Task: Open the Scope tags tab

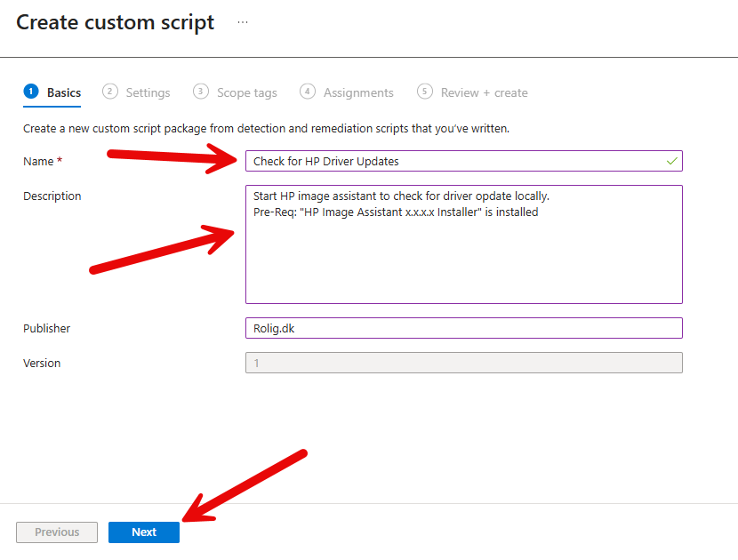Action: (x=246, y=92)
